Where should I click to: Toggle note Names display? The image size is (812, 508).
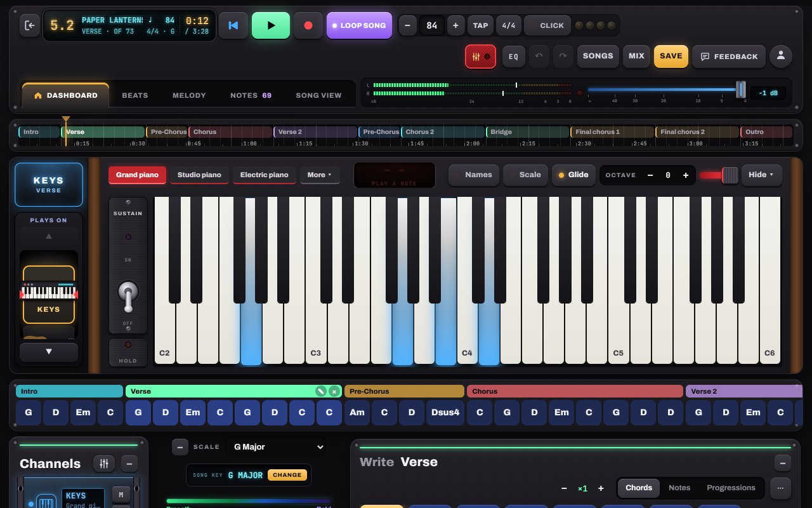point(474,175)
